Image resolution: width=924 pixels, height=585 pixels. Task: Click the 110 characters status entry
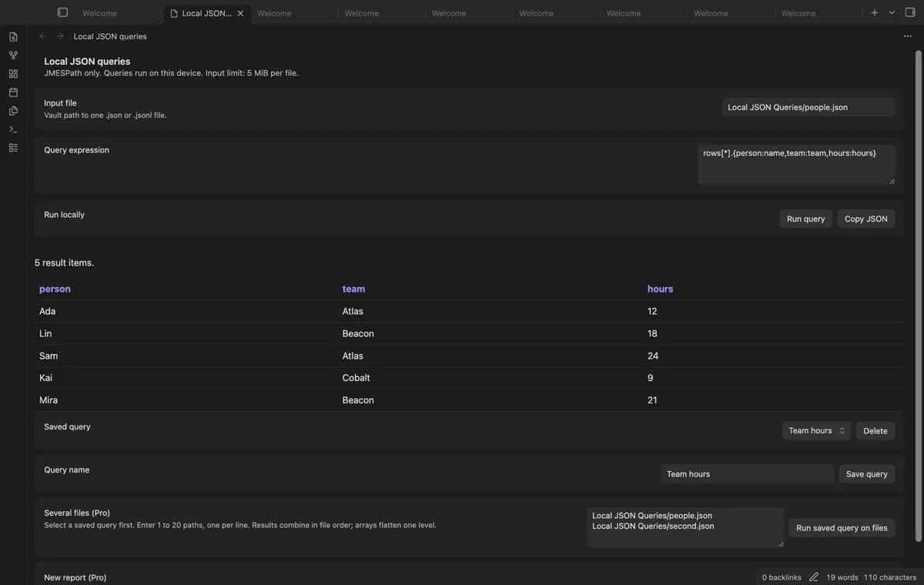tap(889, 577)
